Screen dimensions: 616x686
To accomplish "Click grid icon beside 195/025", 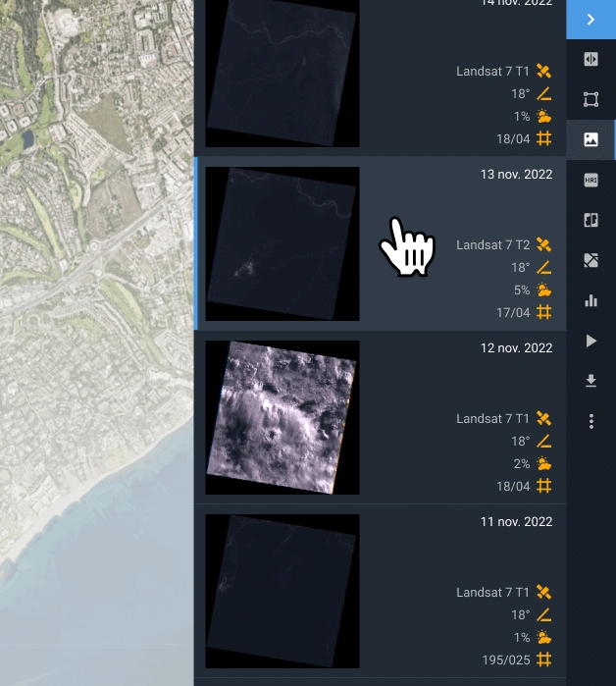I will tap(544, 659).
